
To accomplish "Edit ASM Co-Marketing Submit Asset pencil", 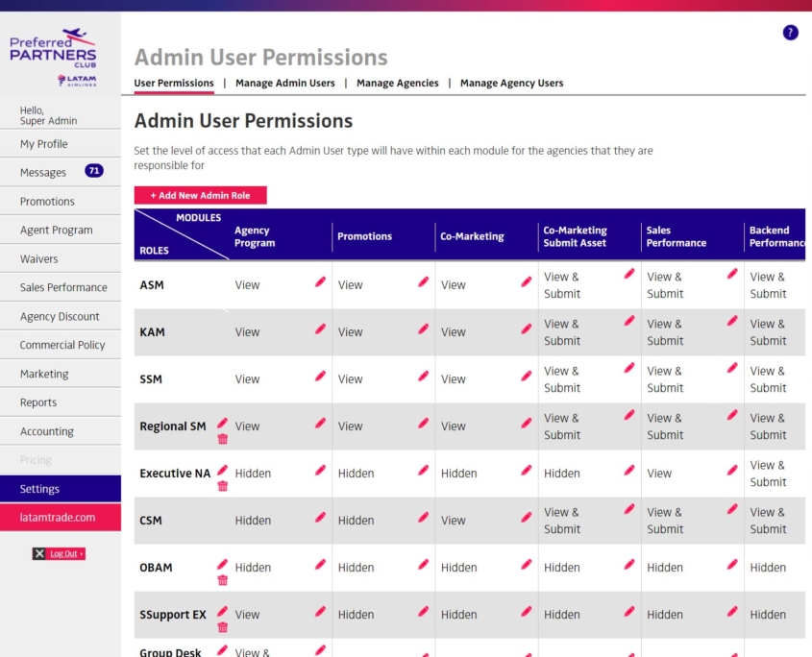I will click(629, 274).
